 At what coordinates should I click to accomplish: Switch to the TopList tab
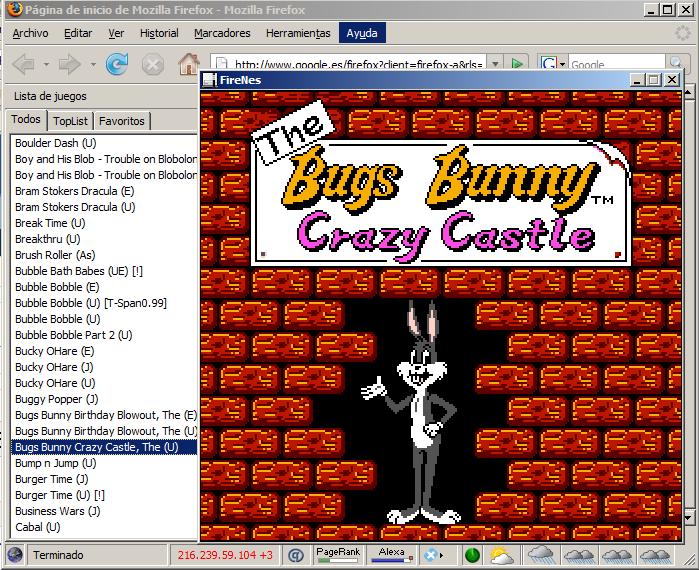point(70,121)
